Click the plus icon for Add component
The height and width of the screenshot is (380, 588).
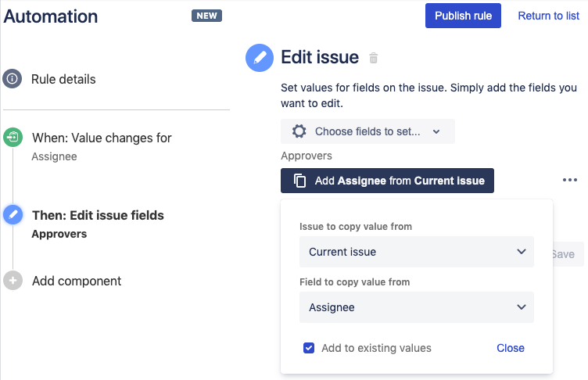pyautogui.click(x=13, y=280)
